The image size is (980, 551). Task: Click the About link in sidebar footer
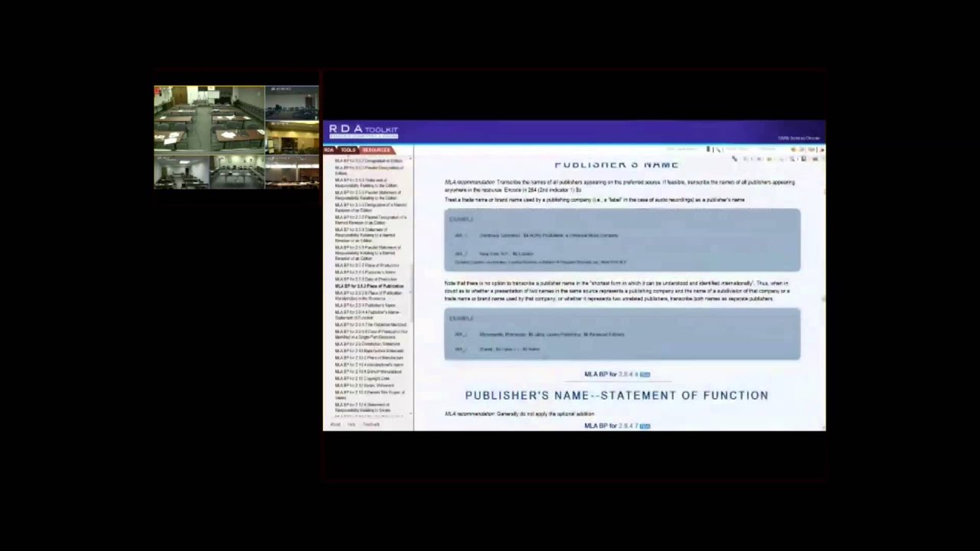click(335, 425)
